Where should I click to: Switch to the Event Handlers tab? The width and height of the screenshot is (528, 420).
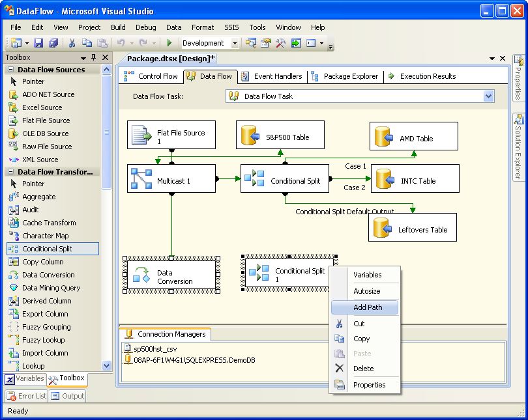click(272, 76)
